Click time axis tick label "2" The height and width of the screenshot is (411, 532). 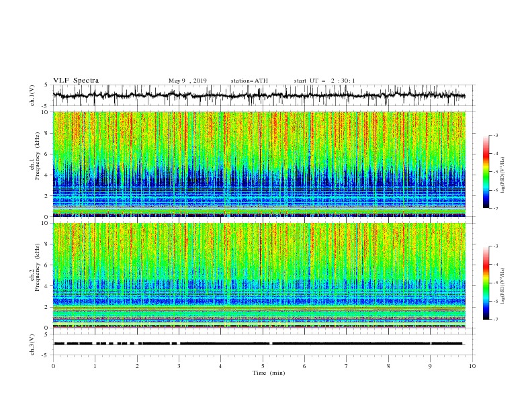(x=137, y=366)
